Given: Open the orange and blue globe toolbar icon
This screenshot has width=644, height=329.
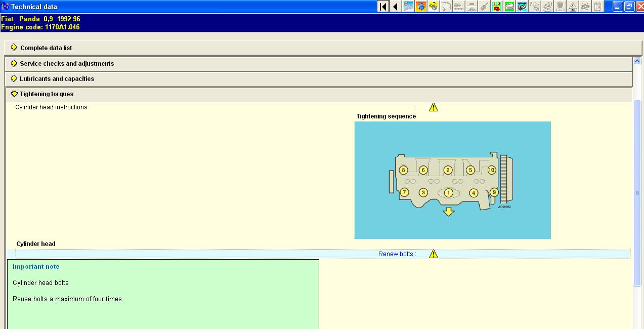Looking at the screenshot, I should coord(421,6).
